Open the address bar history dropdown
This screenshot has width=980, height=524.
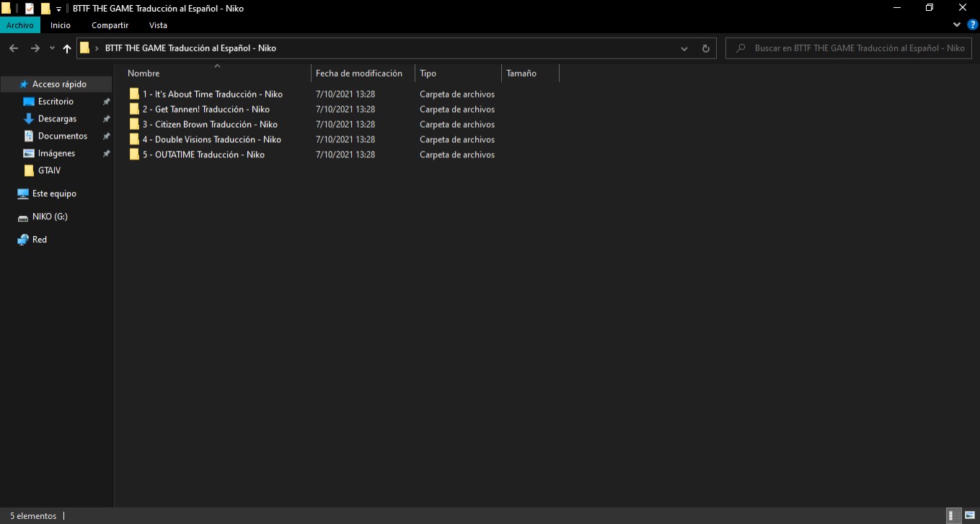coord(684,48)
